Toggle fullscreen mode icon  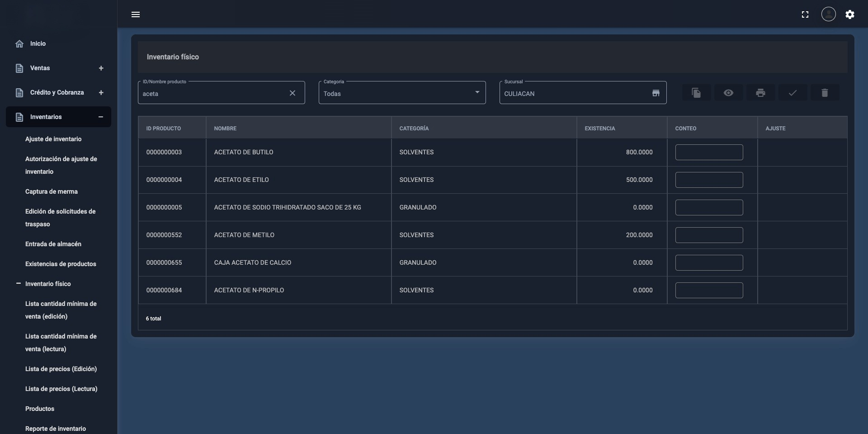[805, 14]
